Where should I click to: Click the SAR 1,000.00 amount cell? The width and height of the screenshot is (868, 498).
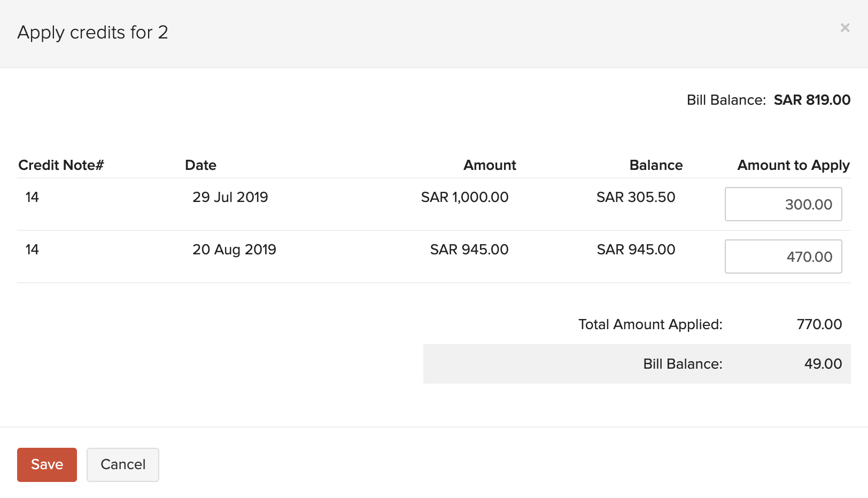(464, 197)
